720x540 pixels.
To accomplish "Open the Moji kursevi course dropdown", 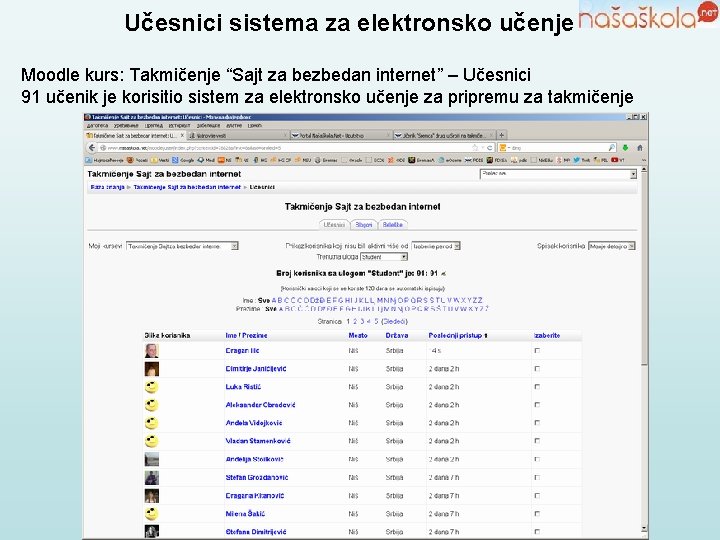I will coord(182,247).
